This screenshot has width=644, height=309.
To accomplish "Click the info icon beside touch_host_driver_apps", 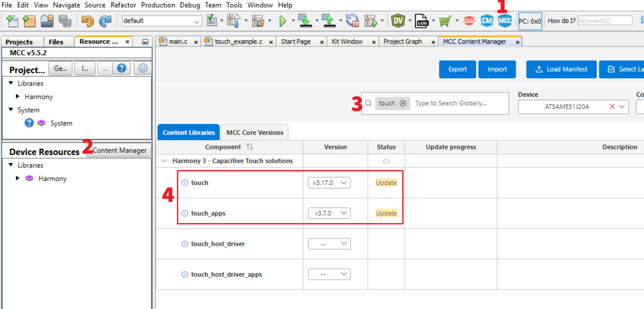I will tap(185, 274).
